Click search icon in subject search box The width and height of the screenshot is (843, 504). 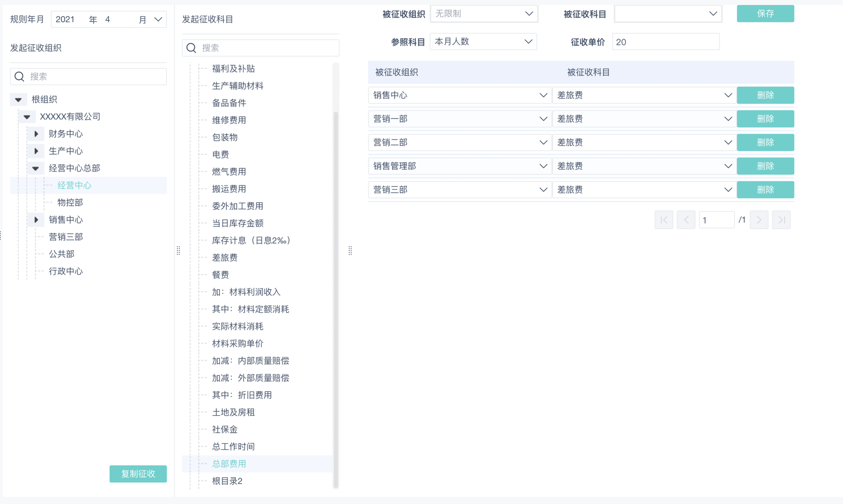pyautogui.click(x=191, y=48)
